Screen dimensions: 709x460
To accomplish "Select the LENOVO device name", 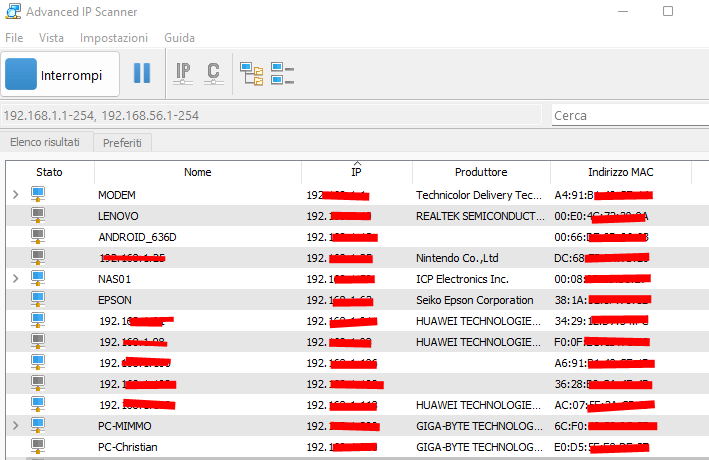I will [118, 216].
